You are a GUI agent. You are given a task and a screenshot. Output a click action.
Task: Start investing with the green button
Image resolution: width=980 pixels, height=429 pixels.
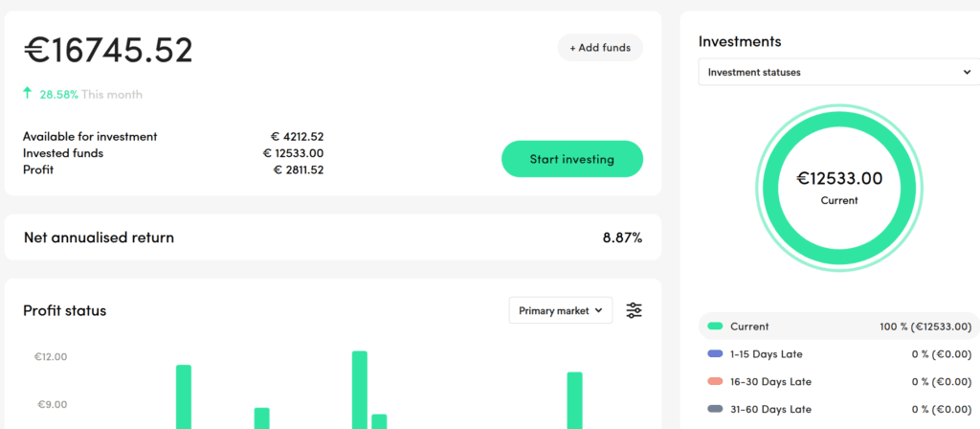click(572, 159)
